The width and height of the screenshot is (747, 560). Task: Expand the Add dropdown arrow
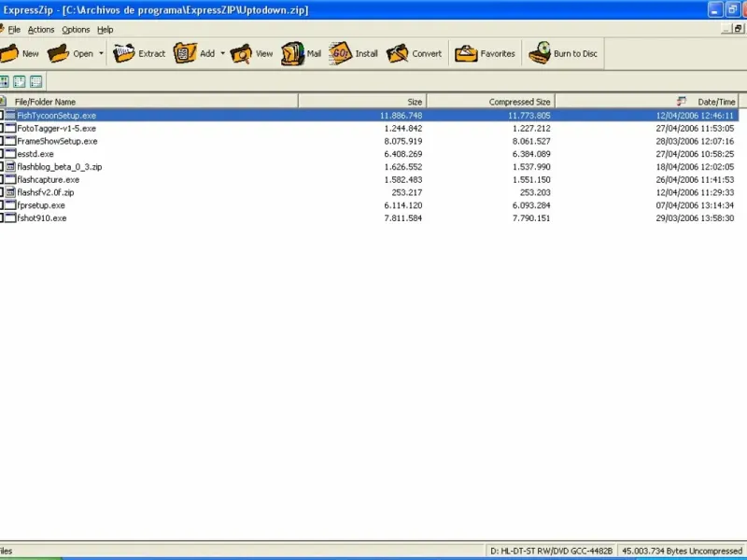(222, 53)
